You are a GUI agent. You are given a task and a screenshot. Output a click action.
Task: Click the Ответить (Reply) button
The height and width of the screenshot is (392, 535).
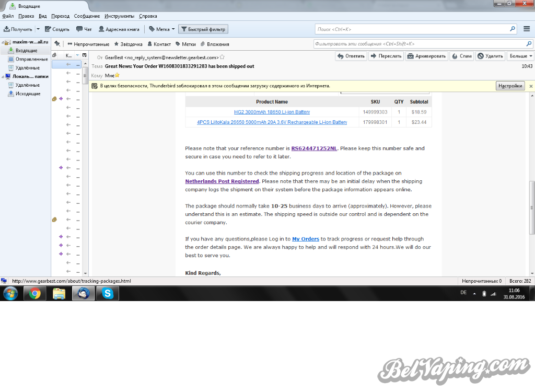click(351, 56)
